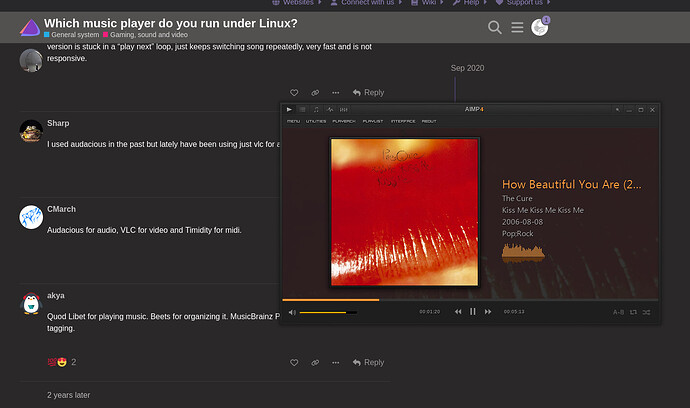Seek on AIMP track progress bar

(470, 300)
